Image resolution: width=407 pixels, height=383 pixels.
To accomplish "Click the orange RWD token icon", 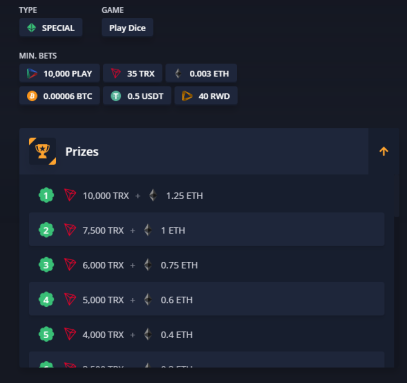I will tap(187, 96).
